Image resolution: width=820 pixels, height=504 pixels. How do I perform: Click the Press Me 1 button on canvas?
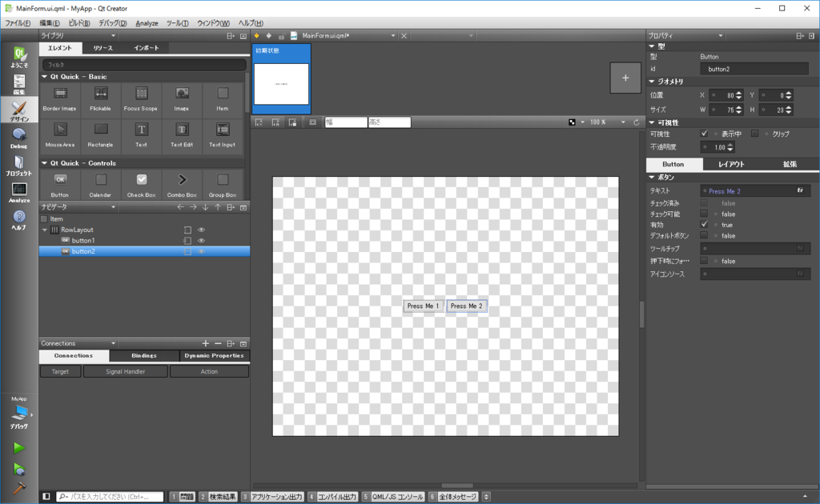point(423,306)
